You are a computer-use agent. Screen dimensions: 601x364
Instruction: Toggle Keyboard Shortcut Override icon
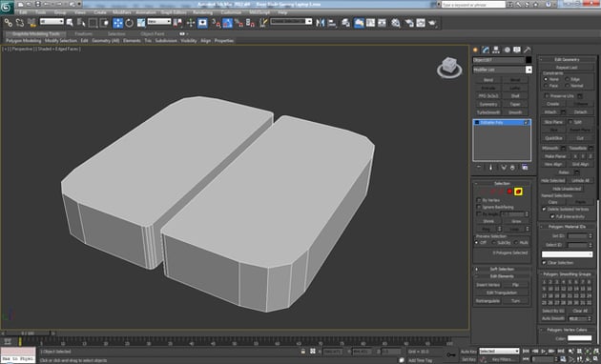point(202,23)
